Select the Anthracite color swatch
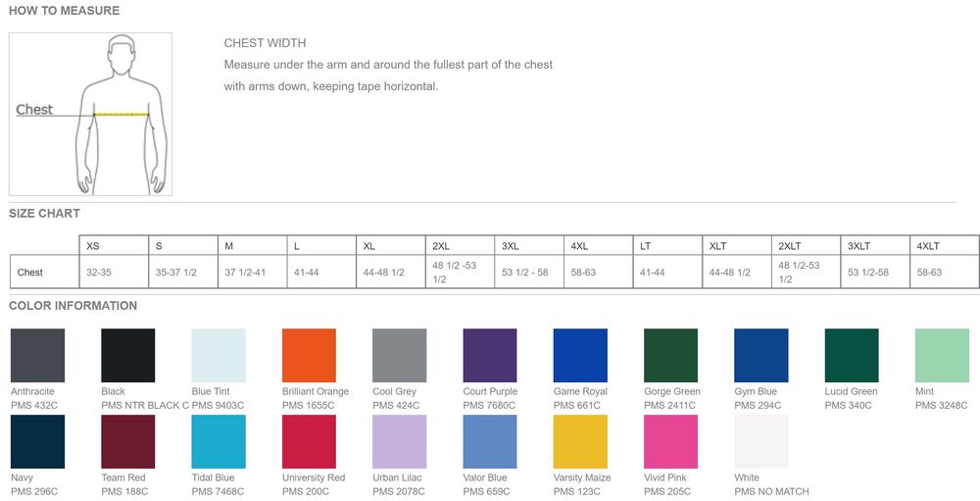The image size is (980, 501). [37, 355]
